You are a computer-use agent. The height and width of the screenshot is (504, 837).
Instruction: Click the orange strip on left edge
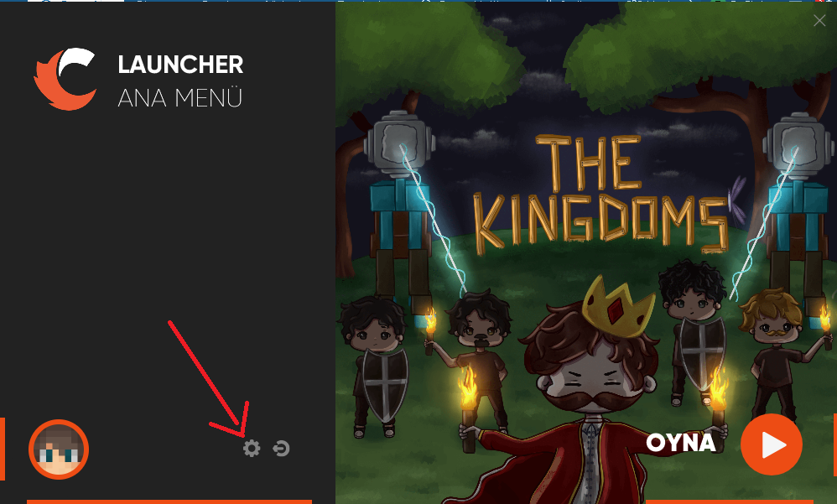3,449
